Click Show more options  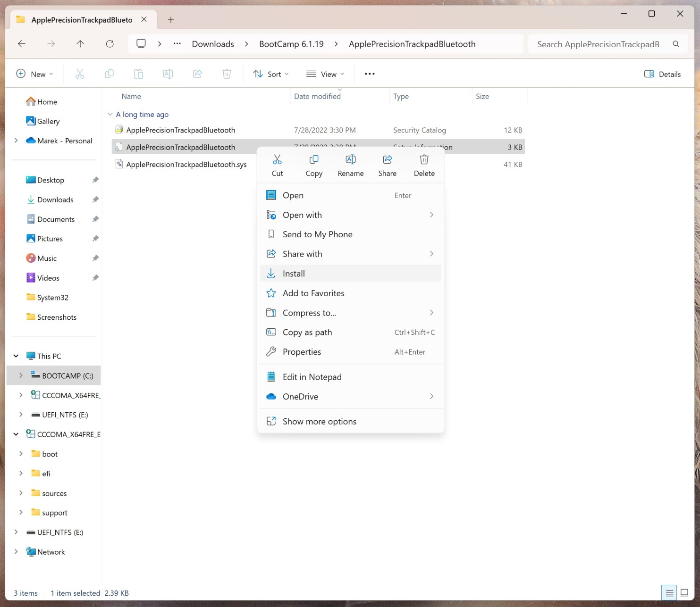click(x=351, y=422)
